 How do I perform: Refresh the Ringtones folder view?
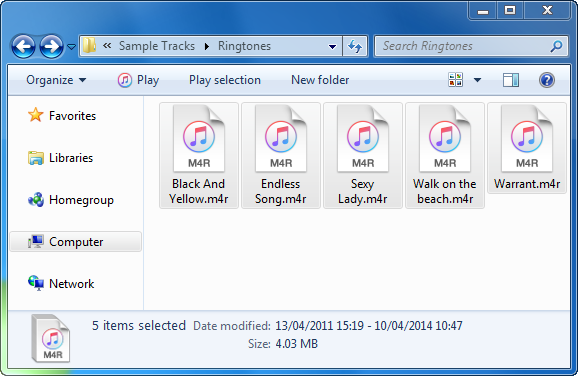[355, 46]
